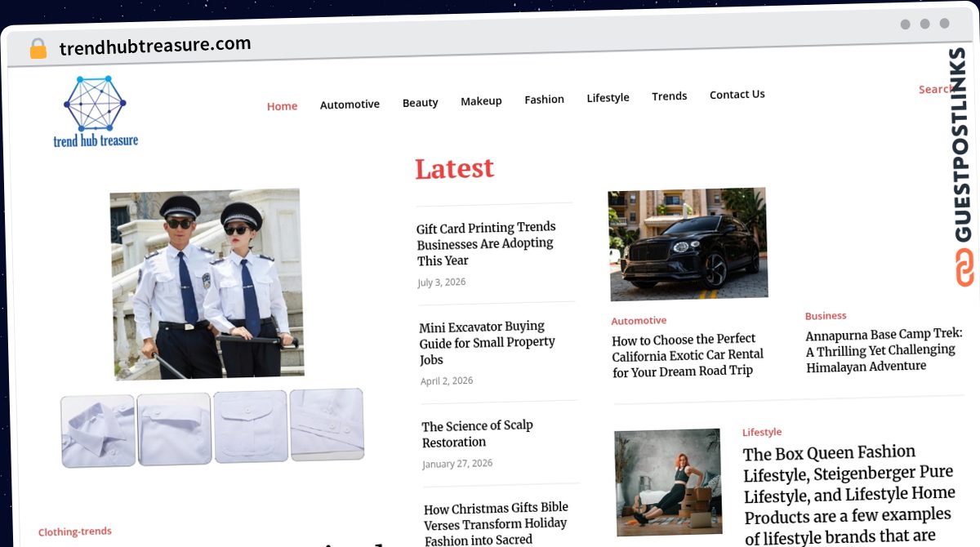Image resolution: width=980 pixels, height=547 pixels.
Task: Click the padlock icon in address bar
Action: (38, 49)
